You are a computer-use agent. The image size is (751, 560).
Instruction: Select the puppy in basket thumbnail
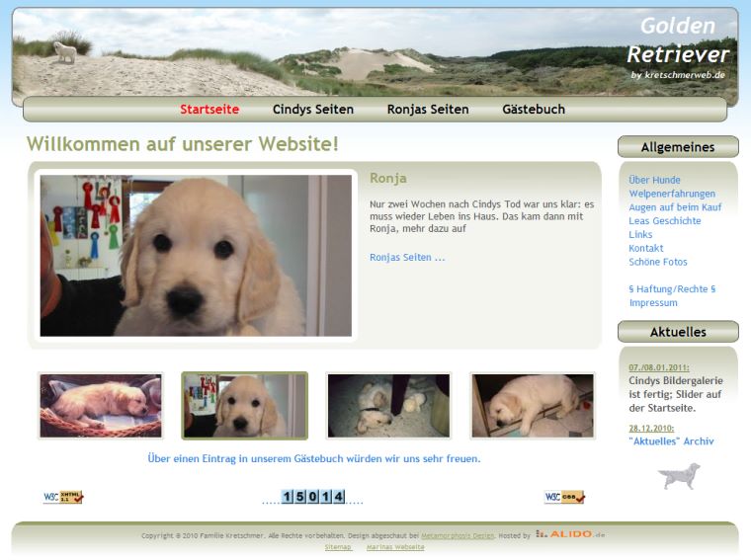[x=100, y=406]
